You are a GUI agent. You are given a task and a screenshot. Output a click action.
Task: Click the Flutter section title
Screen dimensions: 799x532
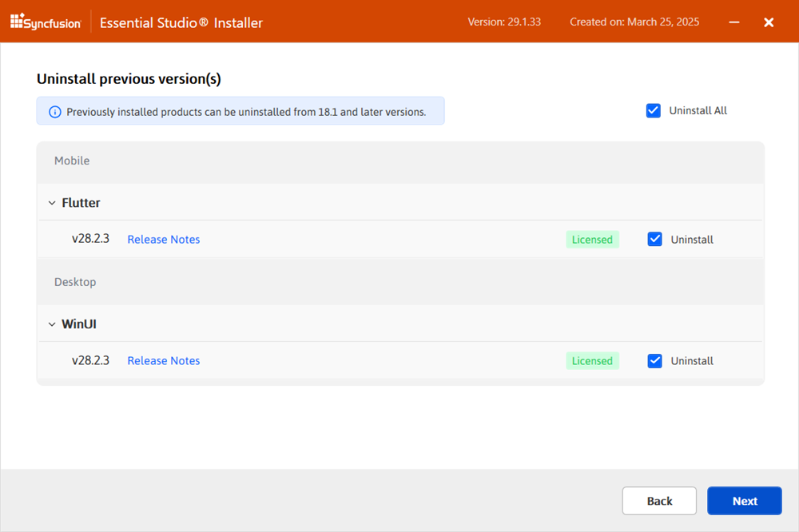[81, 203]
